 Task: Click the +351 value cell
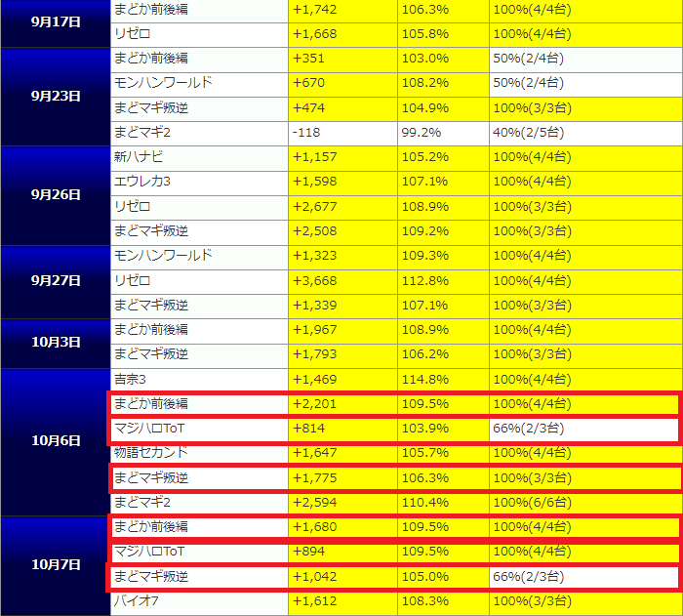[342, 60]
